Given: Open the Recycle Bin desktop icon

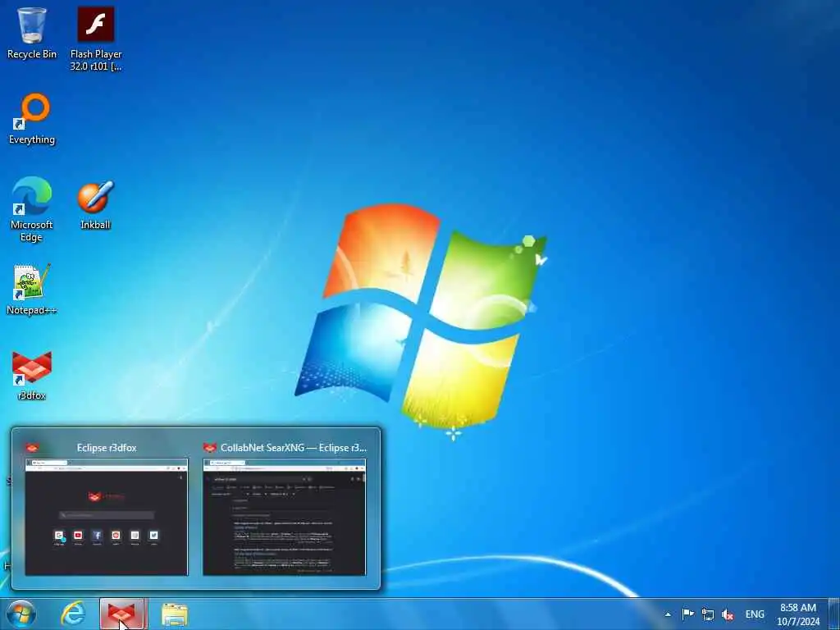Looking at the screenshot, I should [32, 33].
